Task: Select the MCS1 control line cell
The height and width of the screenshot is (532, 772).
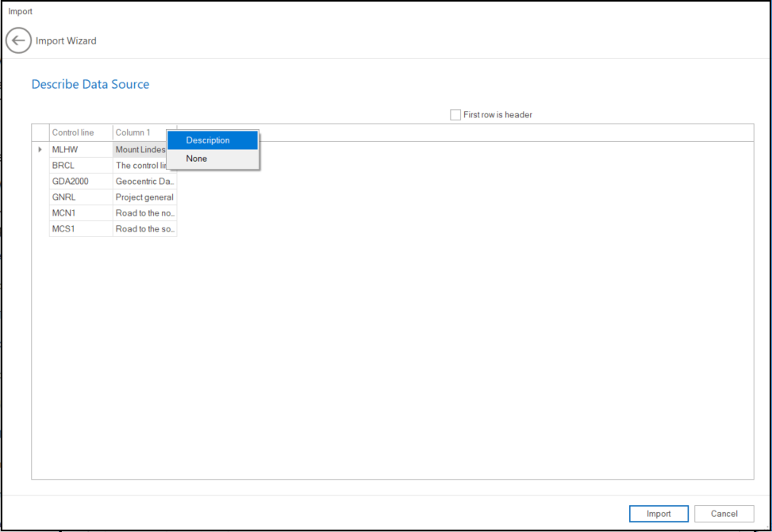Action: 80,229
